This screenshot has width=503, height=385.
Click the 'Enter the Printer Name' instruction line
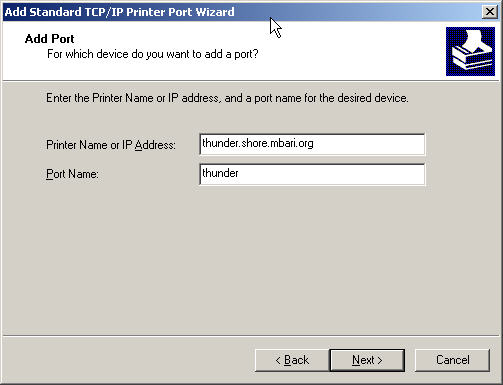pyautogui.click(x=227, y=98)
